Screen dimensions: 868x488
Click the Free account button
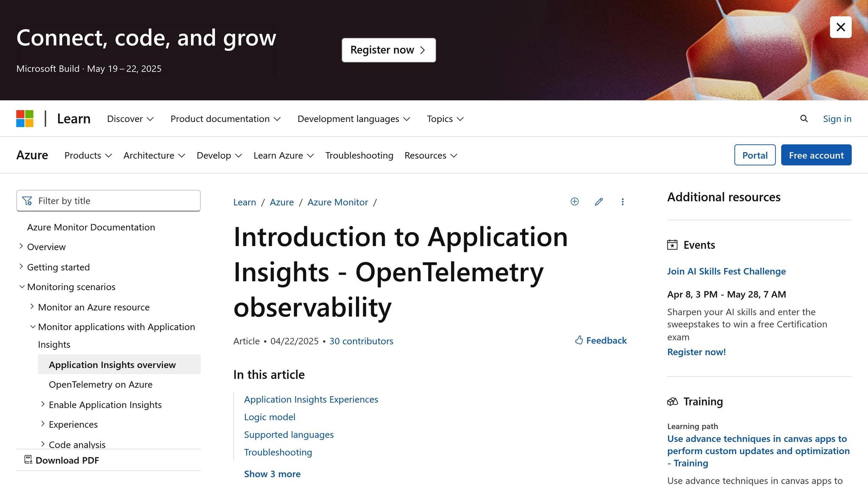click(816, 155)
